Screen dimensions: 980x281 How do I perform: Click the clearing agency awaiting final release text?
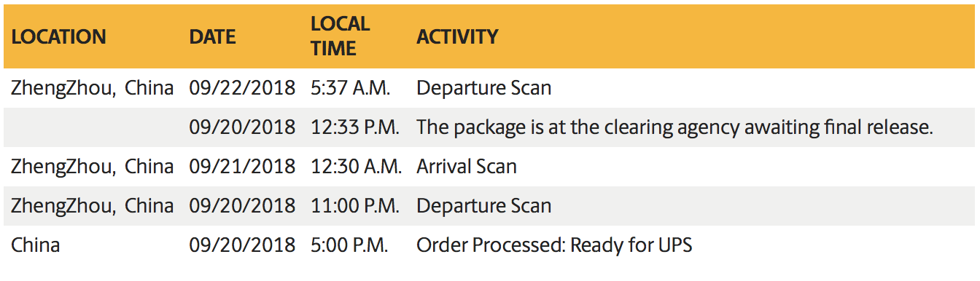click(x=674, y=127)
